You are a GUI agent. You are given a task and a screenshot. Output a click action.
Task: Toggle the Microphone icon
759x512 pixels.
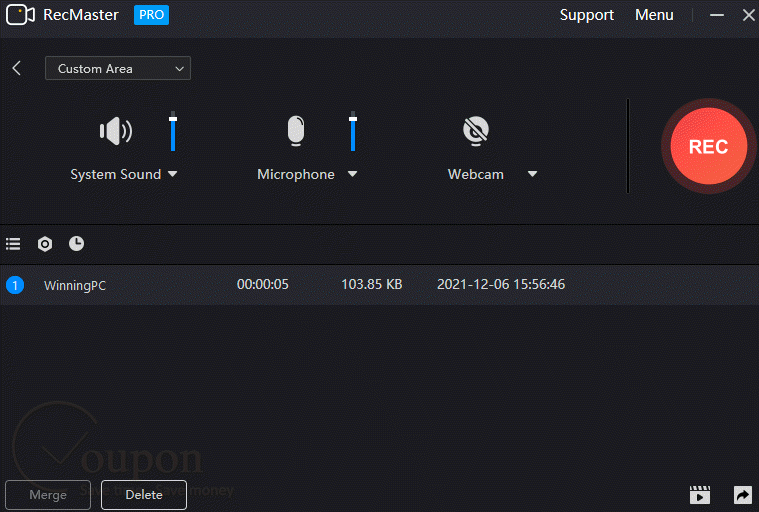[296, 131]
